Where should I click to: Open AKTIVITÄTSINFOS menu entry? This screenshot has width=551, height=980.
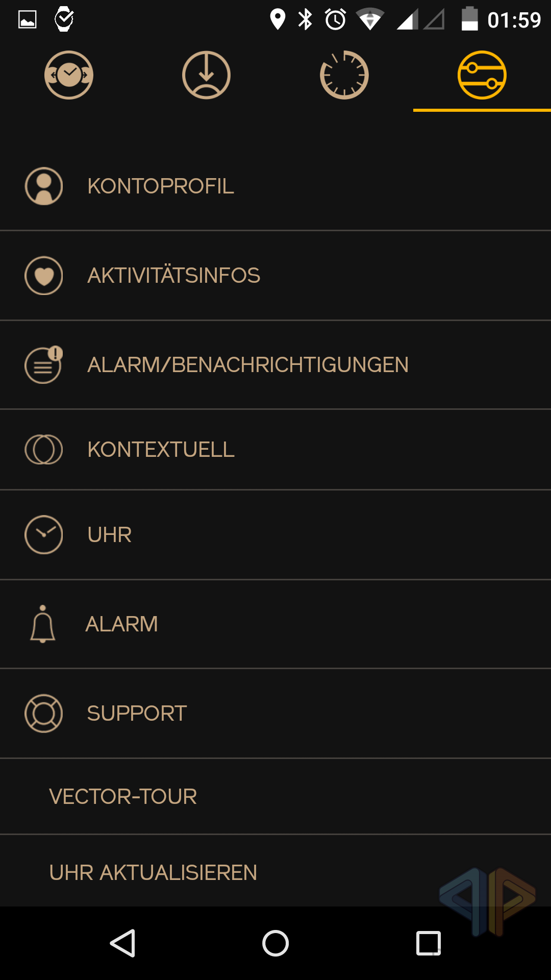174,276
